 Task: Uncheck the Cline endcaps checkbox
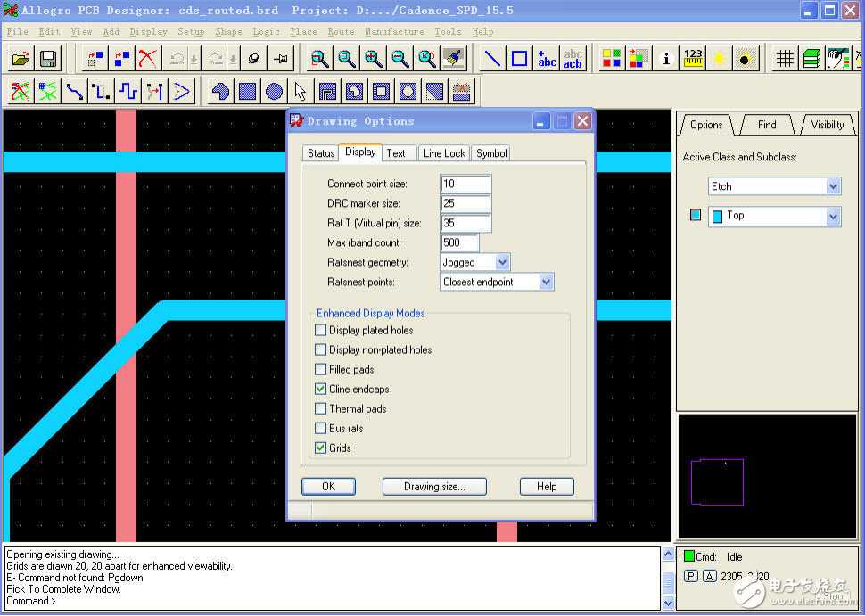[x=320, y=389]
